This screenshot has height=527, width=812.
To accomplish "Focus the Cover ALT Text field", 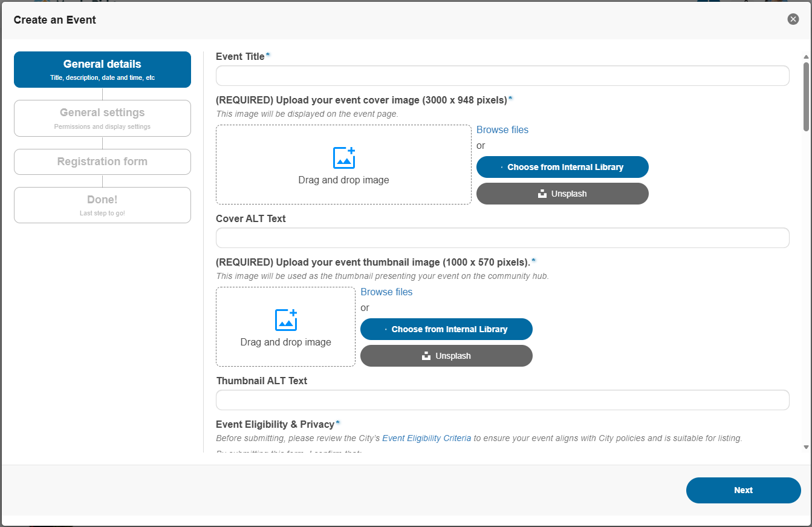I will 502,238.
